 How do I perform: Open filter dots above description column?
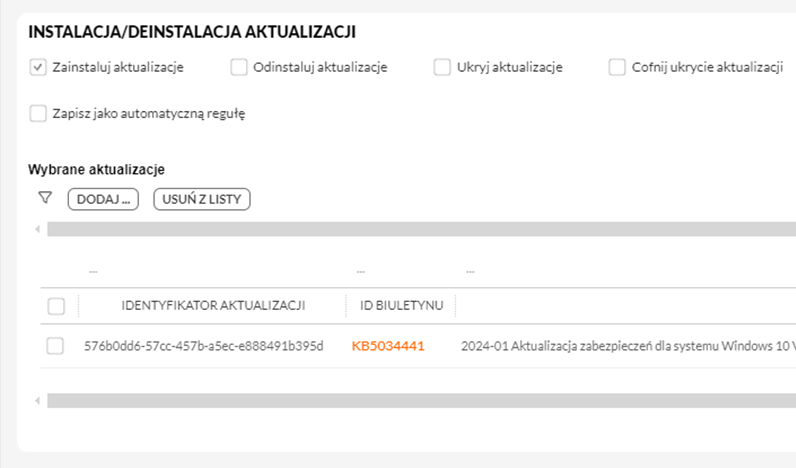[471, 272]
